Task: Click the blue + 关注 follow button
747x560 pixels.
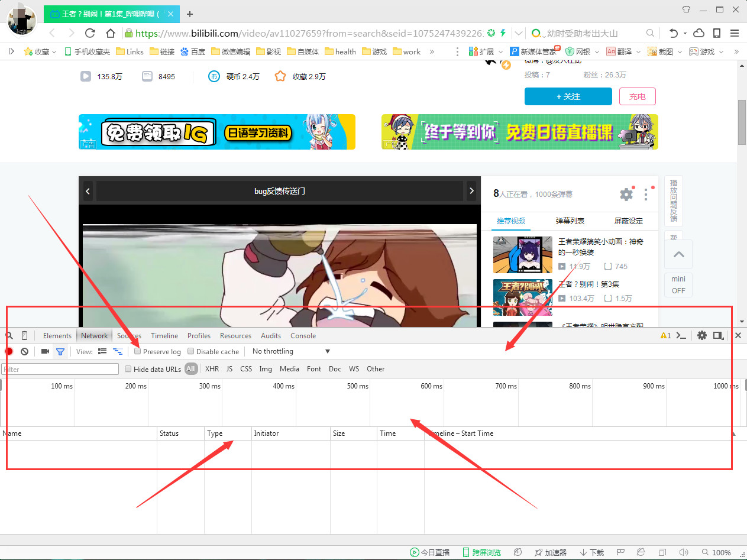Action: click(x=568, y=96)
